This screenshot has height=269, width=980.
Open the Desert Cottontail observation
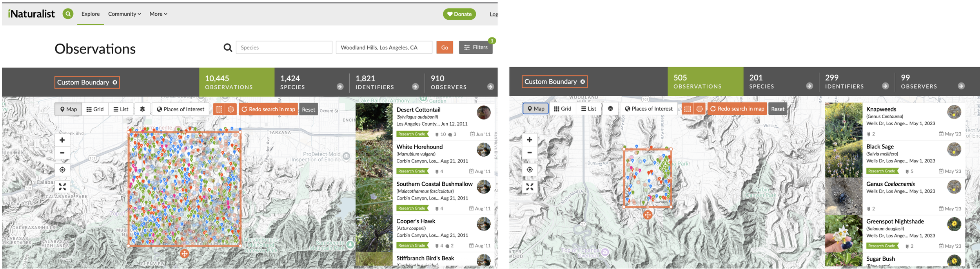click(x=418, y=110)
